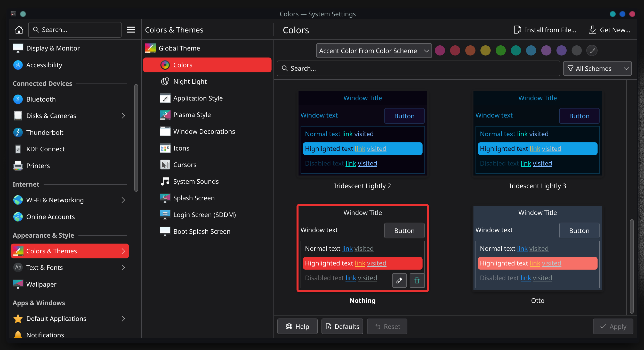
Task: Click the sidebar settings search field
Action: pyautogui.click(x=75, y=30)
